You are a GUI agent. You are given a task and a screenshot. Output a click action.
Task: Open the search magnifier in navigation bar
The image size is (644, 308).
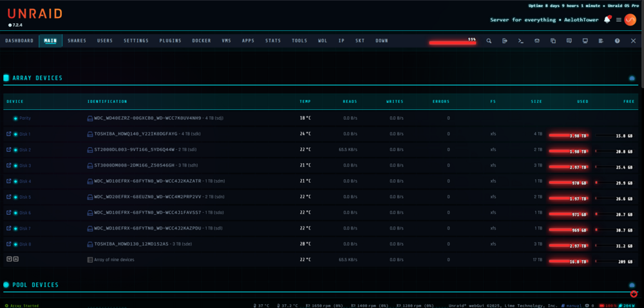pos(489,41)
